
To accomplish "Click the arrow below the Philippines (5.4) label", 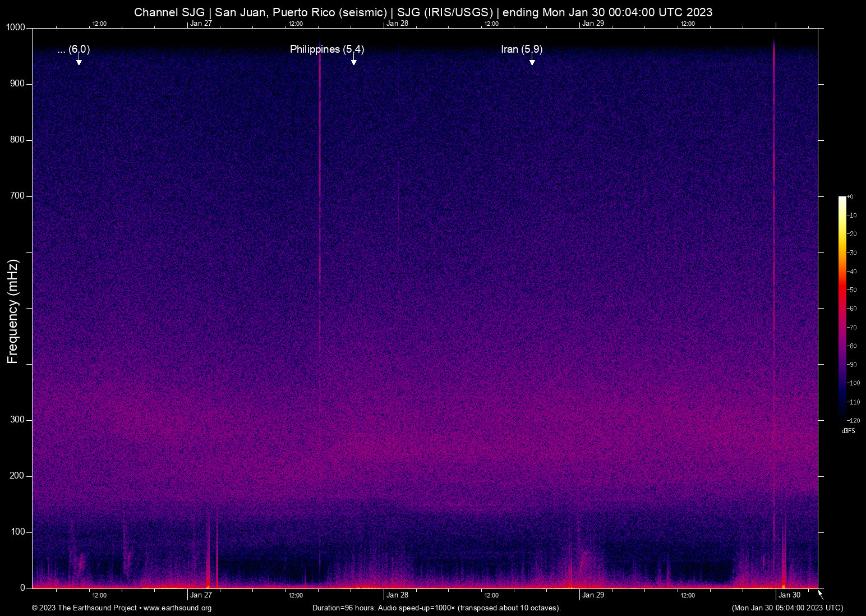I will point(354,61).
